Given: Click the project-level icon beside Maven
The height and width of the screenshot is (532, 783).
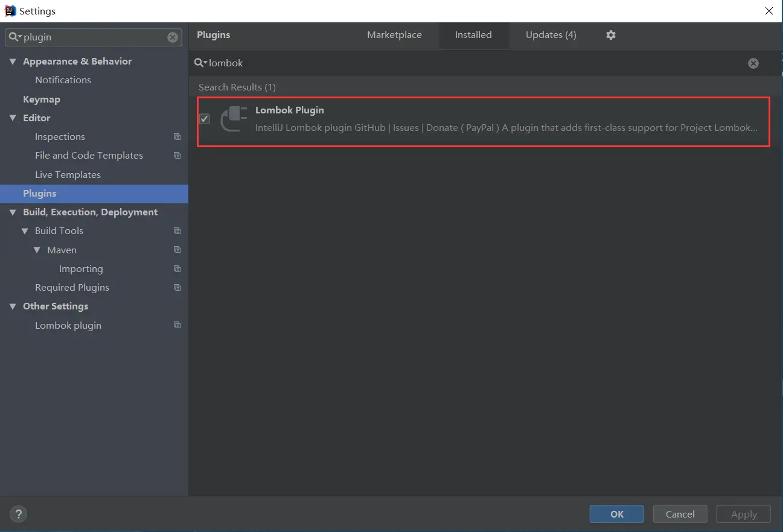Looking at the screenshot, I should click(177, 250).
